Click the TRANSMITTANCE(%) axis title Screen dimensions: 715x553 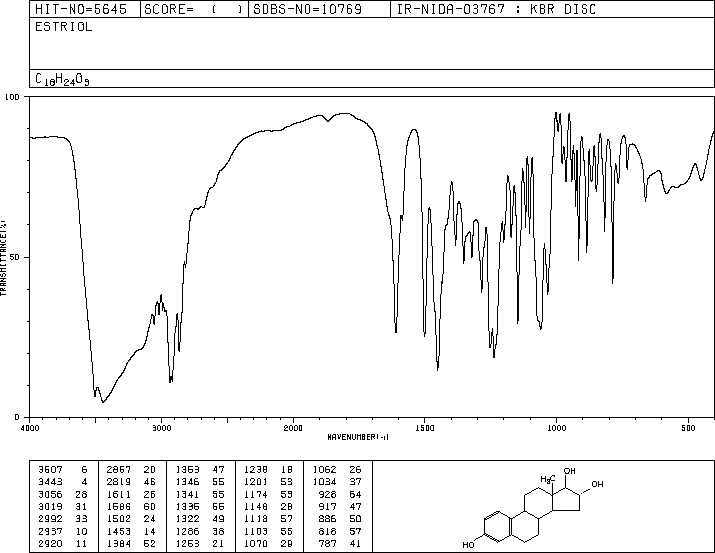coord(3,258)
